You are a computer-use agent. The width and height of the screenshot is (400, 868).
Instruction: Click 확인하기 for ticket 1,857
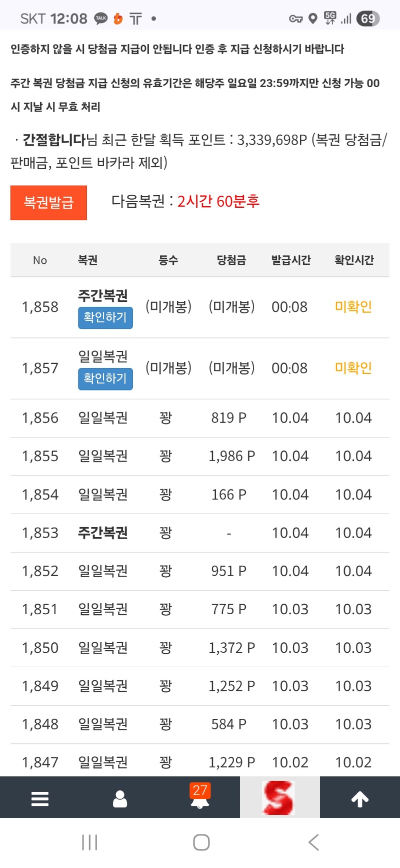105,378
